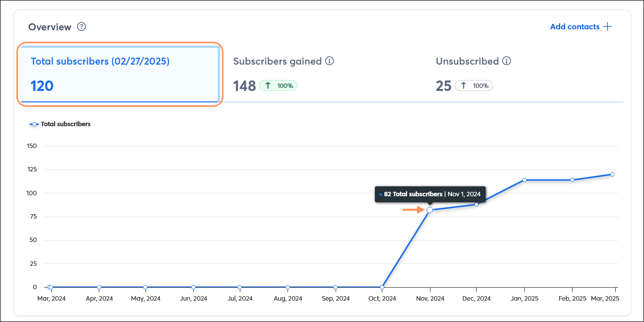
Task: Click the Jan 2025 data point
Action: [x=524, y=180]
